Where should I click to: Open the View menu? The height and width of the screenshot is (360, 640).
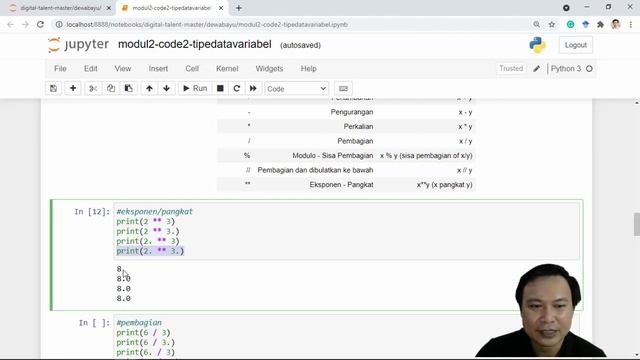123,69
